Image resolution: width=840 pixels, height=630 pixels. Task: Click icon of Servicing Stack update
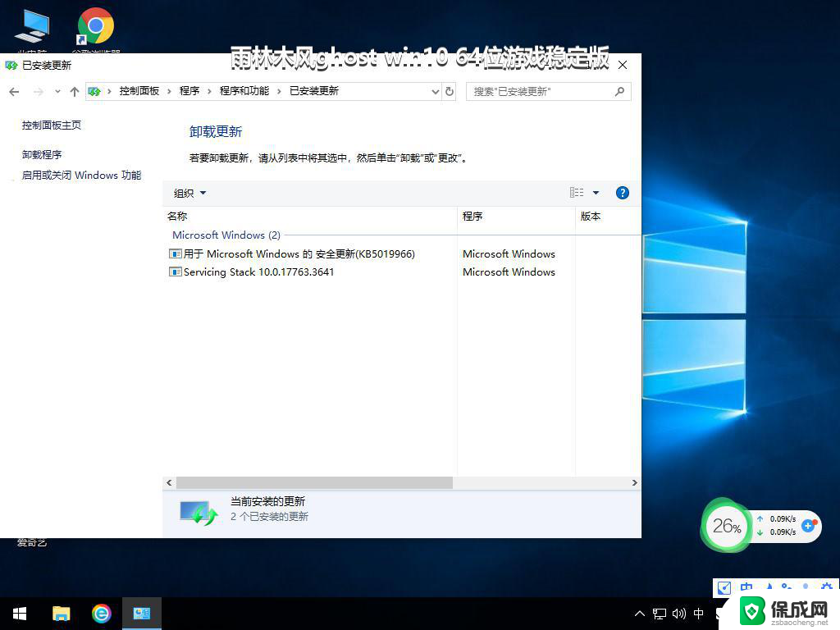[x=175, y=272]
